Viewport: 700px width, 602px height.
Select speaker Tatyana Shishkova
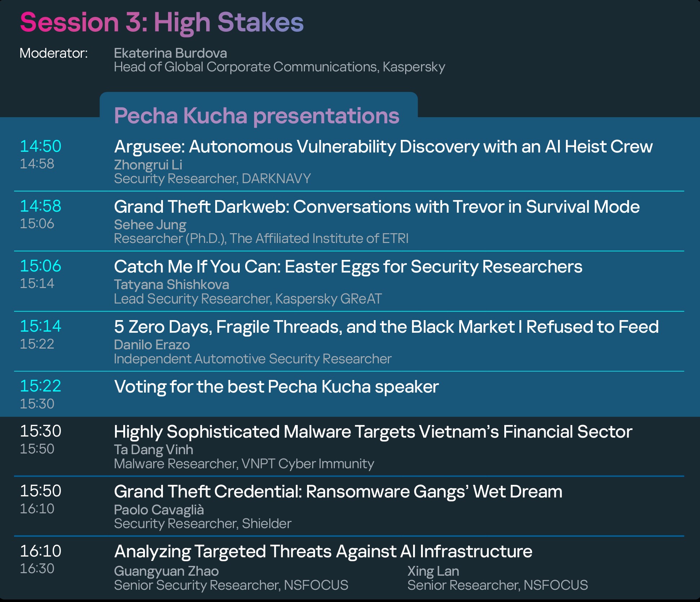172,284
